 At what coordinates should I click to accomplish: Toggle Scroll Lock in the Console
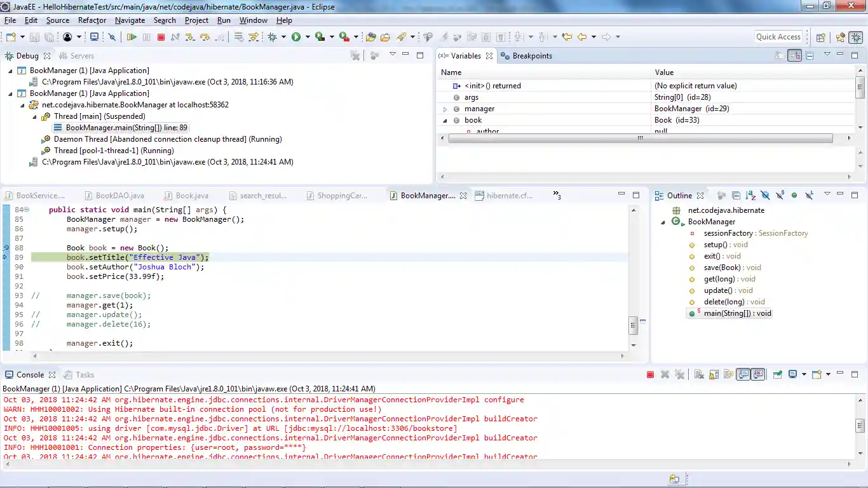712,374
